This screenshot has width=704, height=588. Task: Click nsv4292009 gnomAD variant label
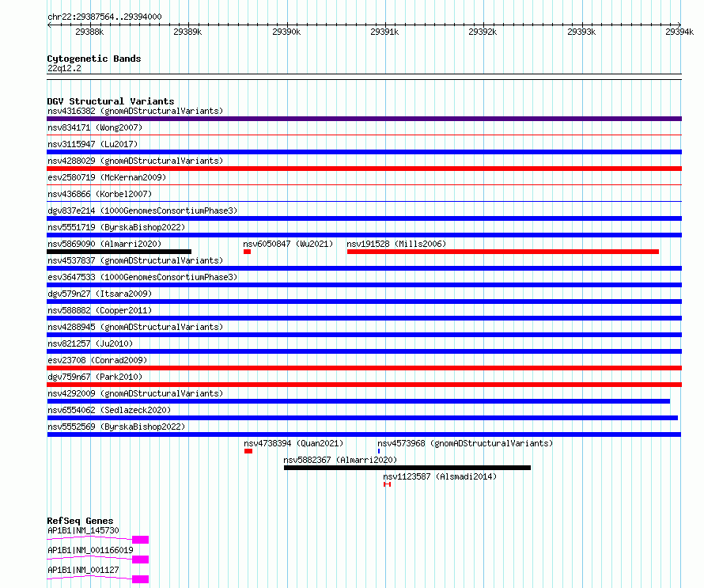(135, 393)
